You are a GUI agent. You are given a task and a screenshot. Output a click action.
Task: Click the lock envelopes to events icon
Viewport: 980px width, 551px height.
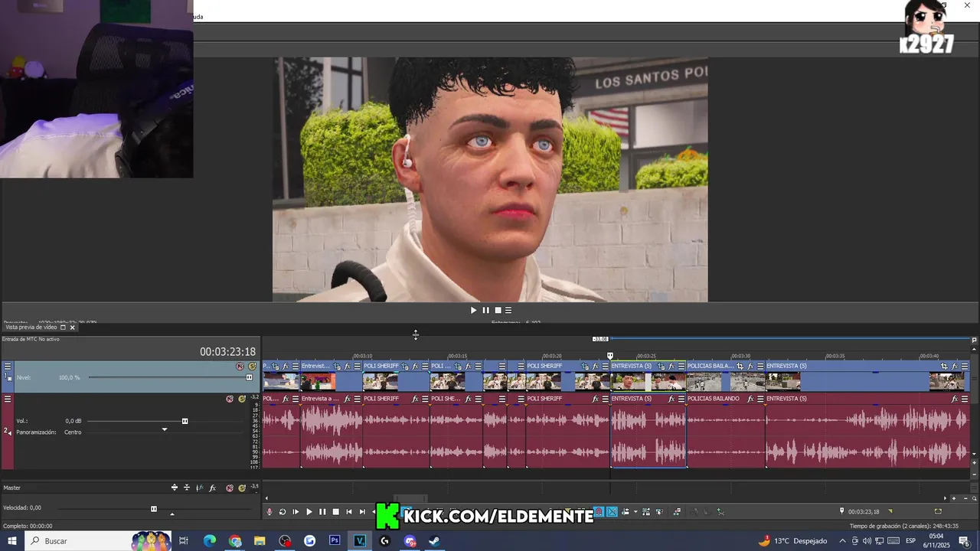[646, 512]
